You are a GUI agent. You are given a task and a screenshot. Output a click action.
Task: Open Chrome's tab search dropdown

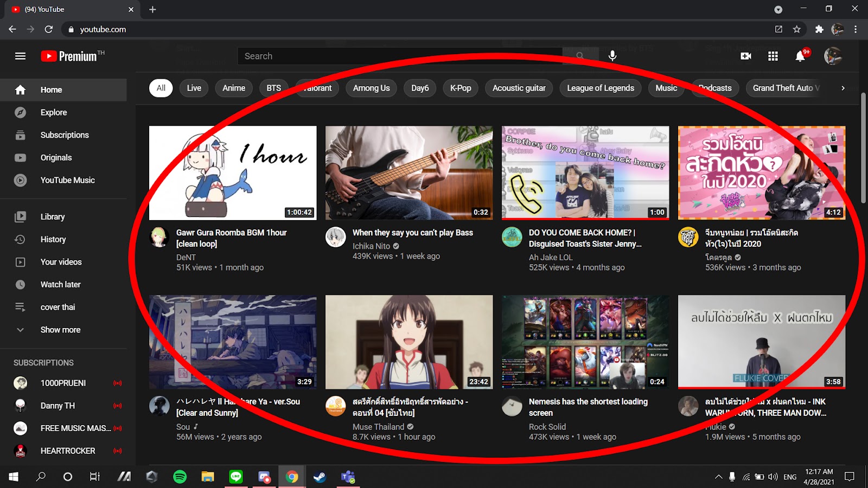click(x=778, y=10)
